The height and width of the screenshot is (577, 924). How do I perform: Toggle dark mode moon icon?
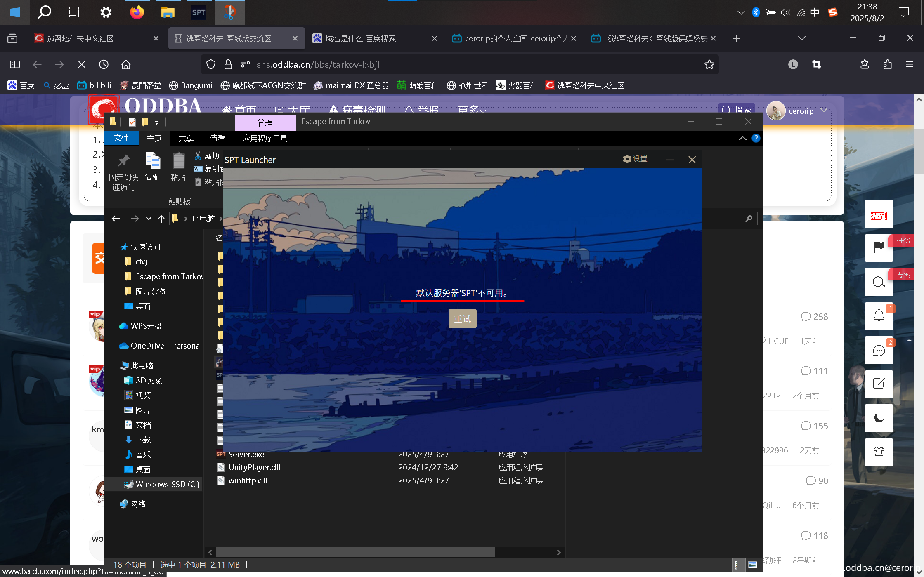[x=879, y=418]
